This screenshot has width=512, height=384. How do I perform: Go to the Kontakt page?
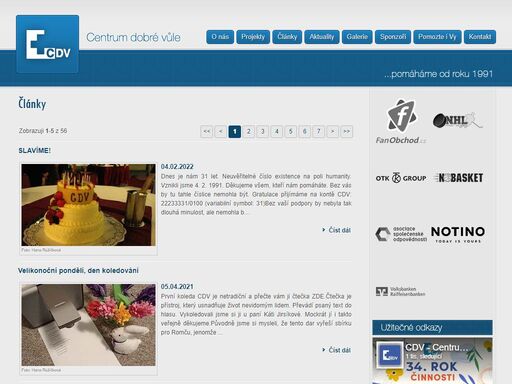480,37
